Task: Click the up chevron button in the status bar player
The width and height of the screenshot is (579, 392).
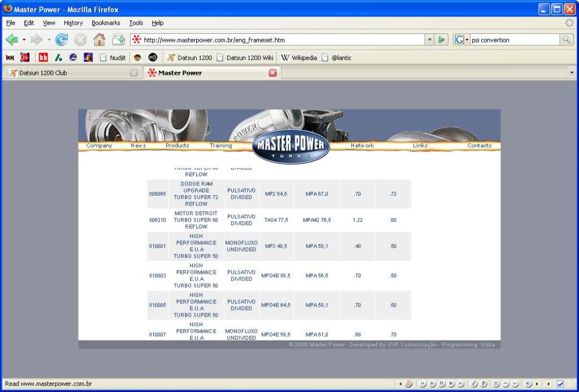Action: 505,384
